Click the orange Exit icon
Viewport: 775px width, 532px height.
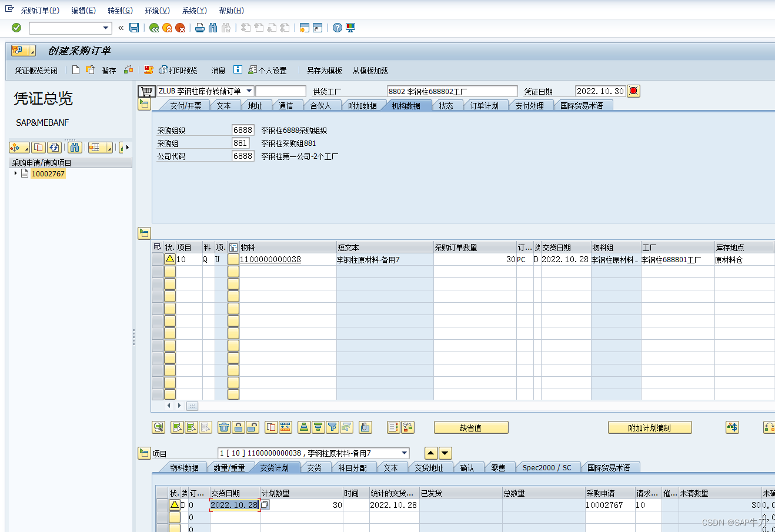(x=167, y=28)
